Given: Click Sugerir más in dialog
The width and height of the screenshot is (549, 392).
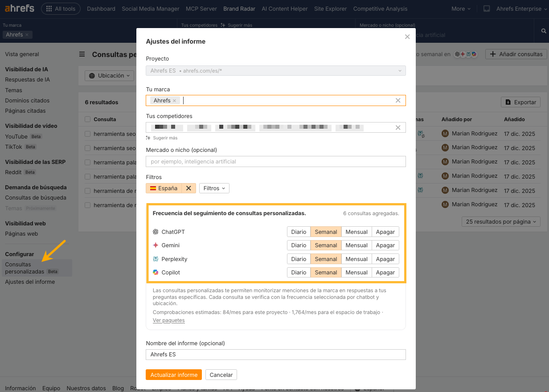Looking at the screenshot, I should (x=162, y=138).
